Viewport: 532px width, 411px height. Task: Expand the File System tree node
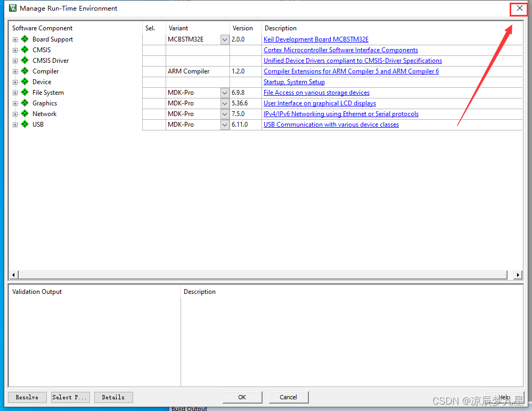[x=15, y=93]
